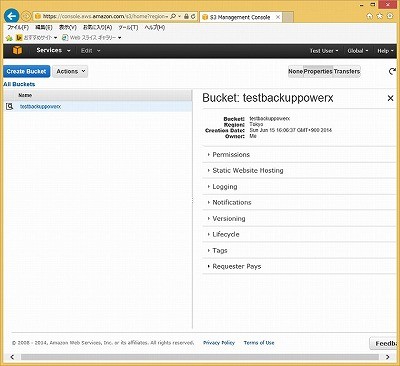This screenshot has height=366, width=400.
Task: Open the 編集(E) menu
Action: click(x=44, y=27)
